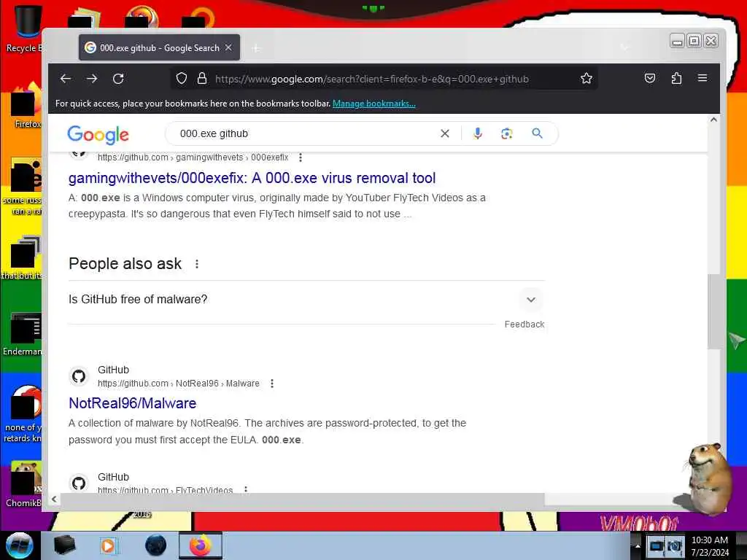Bookmark this page with the star icon

click(x=587, y=79)
